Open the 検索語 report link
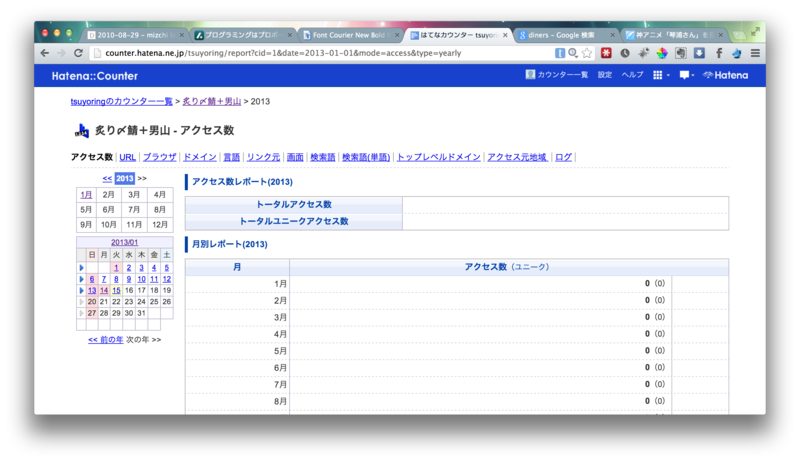800x462 pixels. (x=323, y=157)
